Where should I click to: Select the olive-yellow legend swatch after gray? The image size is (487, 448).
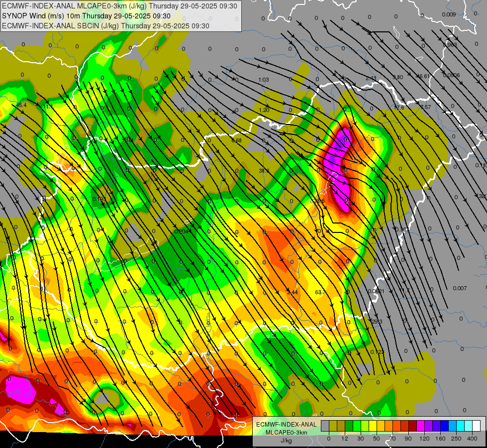coord(333,426)
